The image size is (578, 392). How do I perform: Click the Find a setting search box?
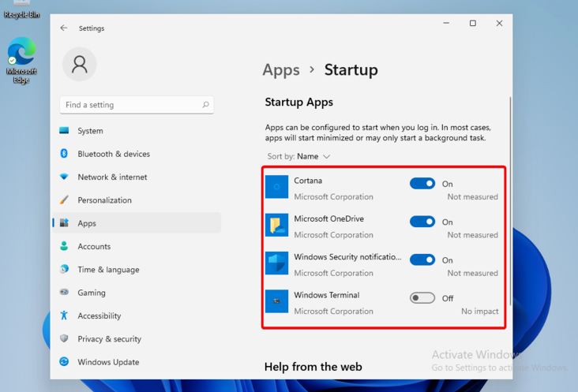click(x=137, y=105)
